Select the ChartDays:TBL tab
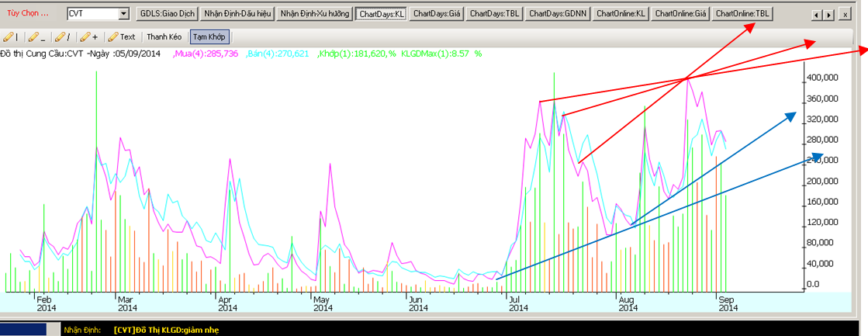The height and width of the screenshot is (336, 868). point(494,13)
